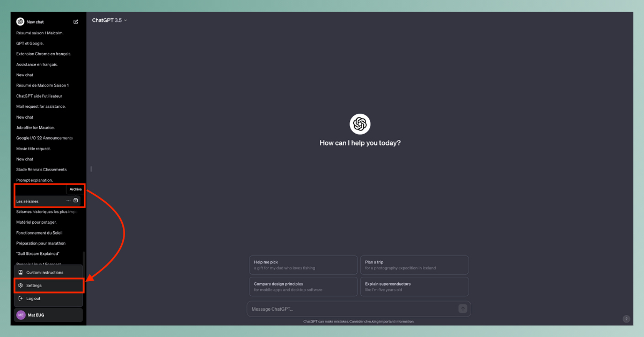Click the compose new chat pencil icon
Screen dimensions: 644x337
pos(76,22)
